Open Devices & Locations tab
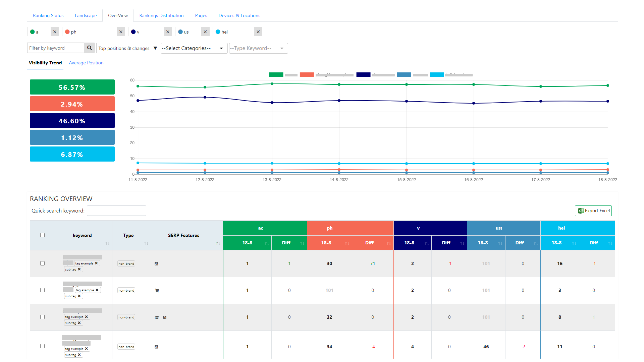The width and height of the screenshot is (644, 362). (239, 15)
